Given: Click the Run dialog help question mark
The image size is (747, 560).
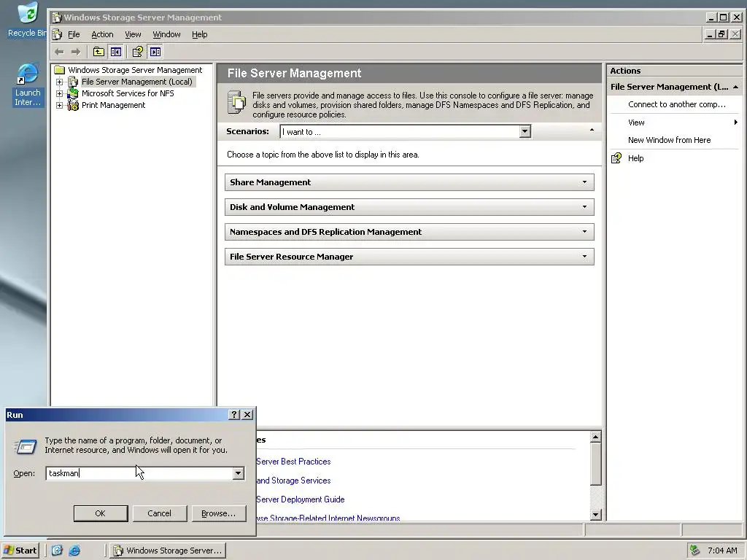Looking at the screenshot, I should point(234,415).
